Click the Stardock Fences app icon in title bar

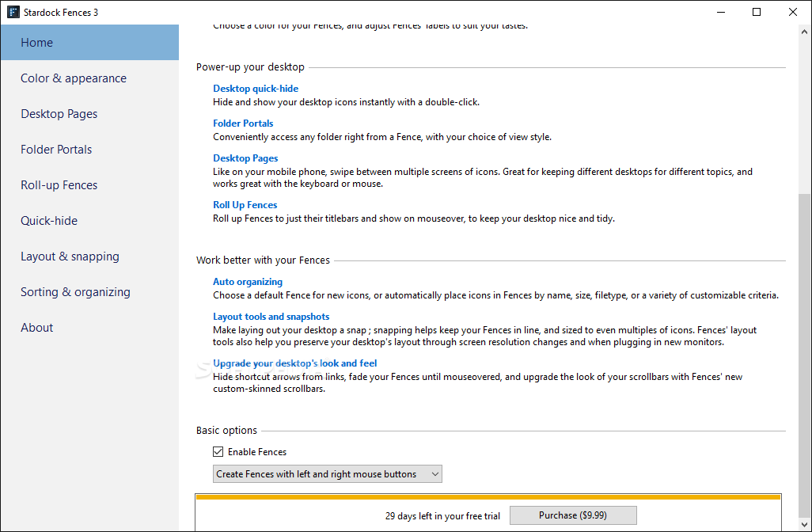coord(13,12)
